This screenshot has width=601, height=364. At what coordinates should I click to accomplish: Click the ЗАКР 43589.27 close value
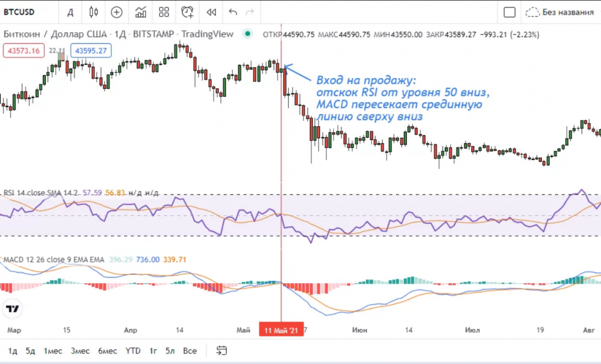[451, 35]
